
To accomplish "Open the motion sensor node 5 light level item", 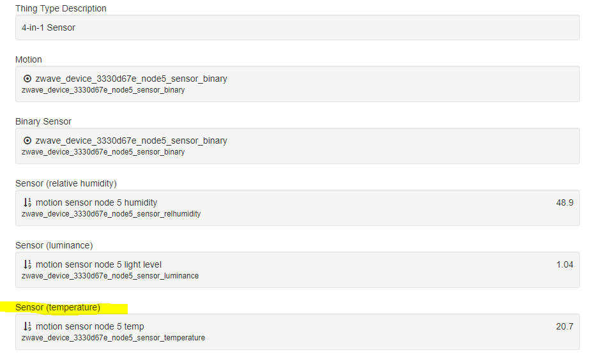I will pyautogui.click(x=98, y=264).
